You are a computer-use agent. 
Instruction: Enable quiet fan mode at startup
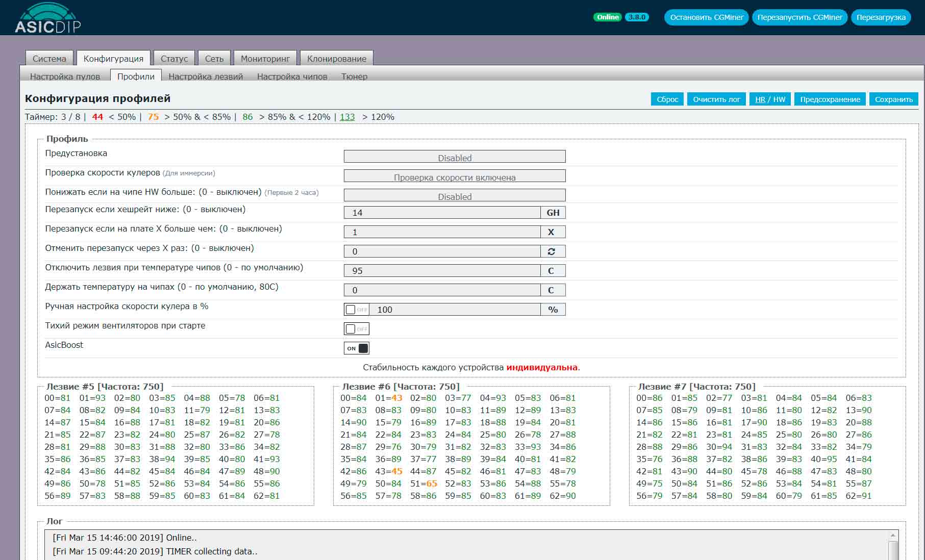pos(356,329)
